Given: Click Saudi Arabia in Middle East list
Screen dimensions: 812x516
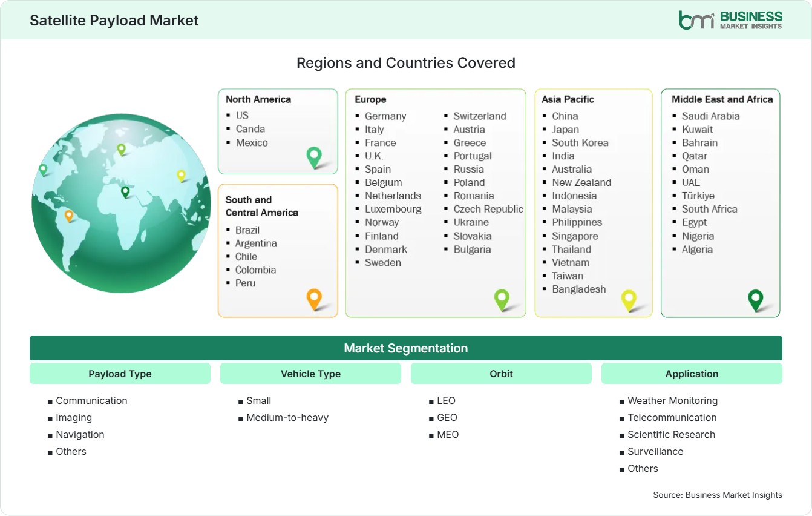Looking at the screenshot, I should click(x=711, y=116).
